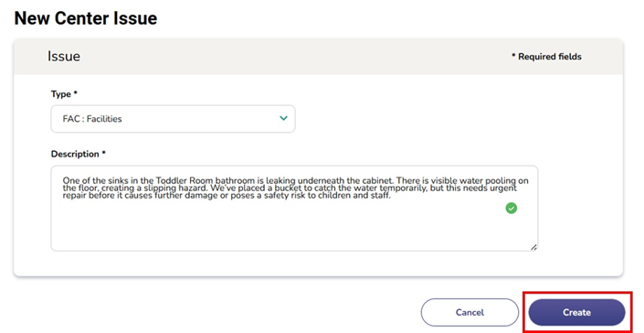This screenshot has width=644, height=333.
Task: Click the 'New Center Issue' page title
Action: coord(86,18)
